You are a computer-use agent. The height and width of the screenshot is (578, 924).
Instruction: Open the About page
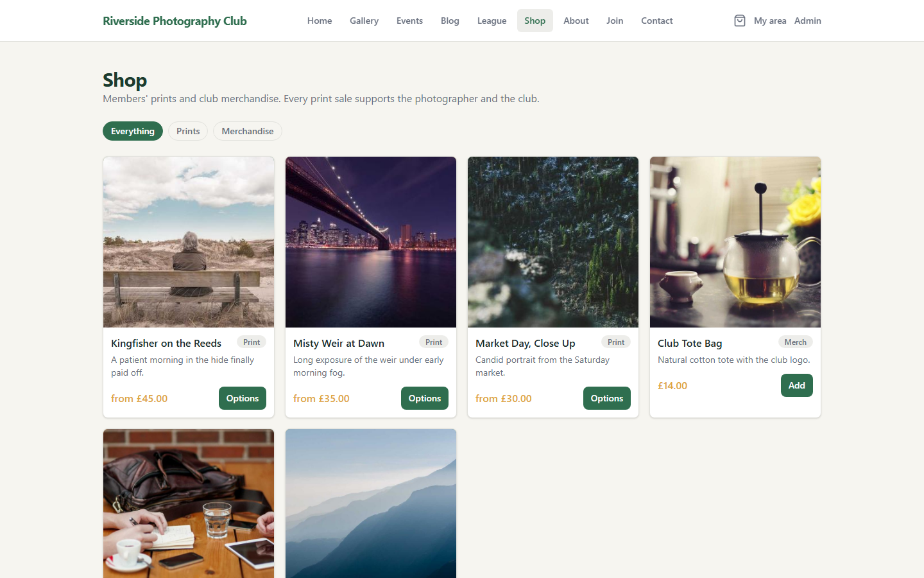[x=576, y=21]
